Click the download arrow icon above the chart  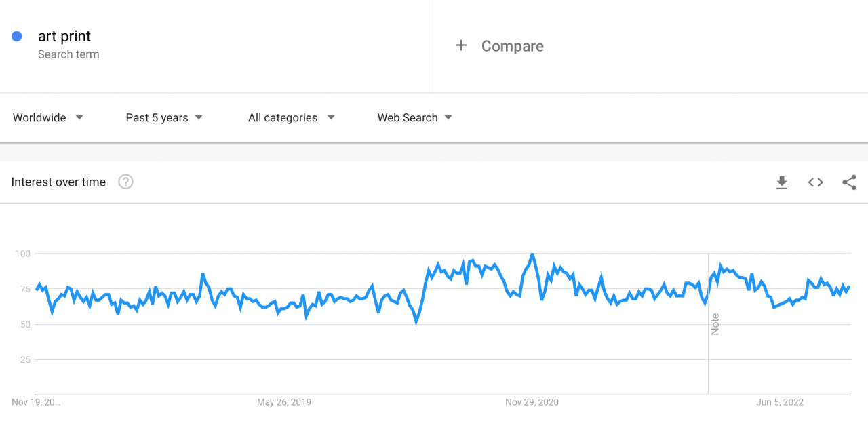(782, 182)
